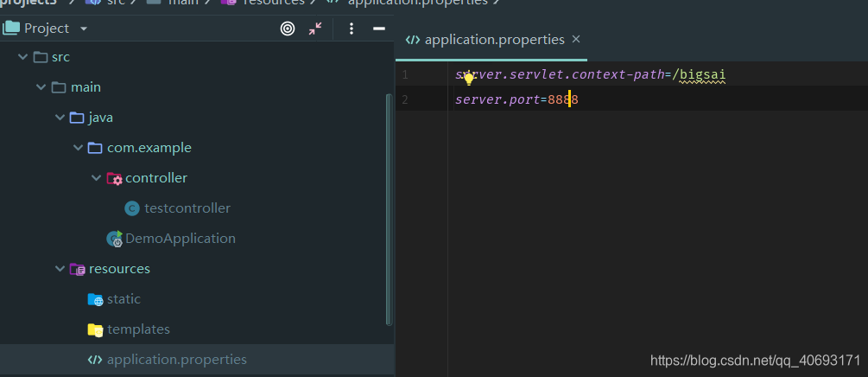Collapse the controller package chevron
This screenshot has height=377, width=868.
pyautogui.click(x=96, y=178)
